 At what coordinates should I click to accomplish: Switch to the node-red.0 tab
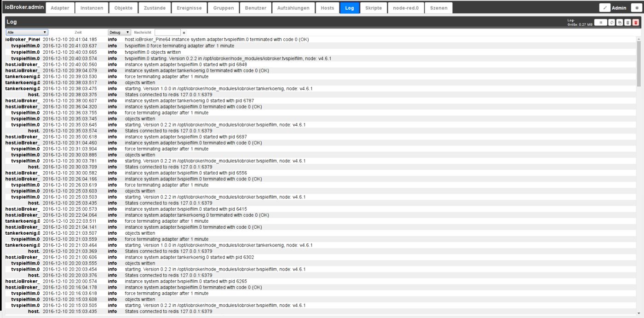click(405, 8)
